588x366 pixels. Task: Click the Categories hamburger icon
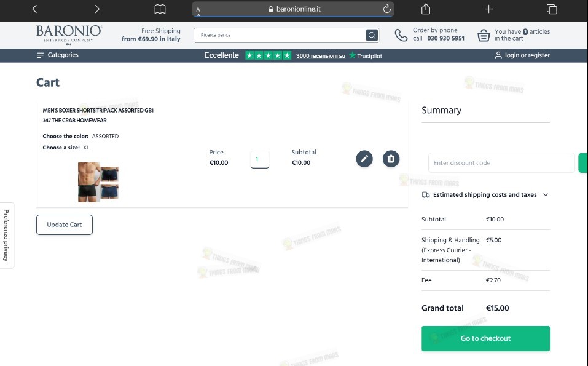click(x=40, y=55)
